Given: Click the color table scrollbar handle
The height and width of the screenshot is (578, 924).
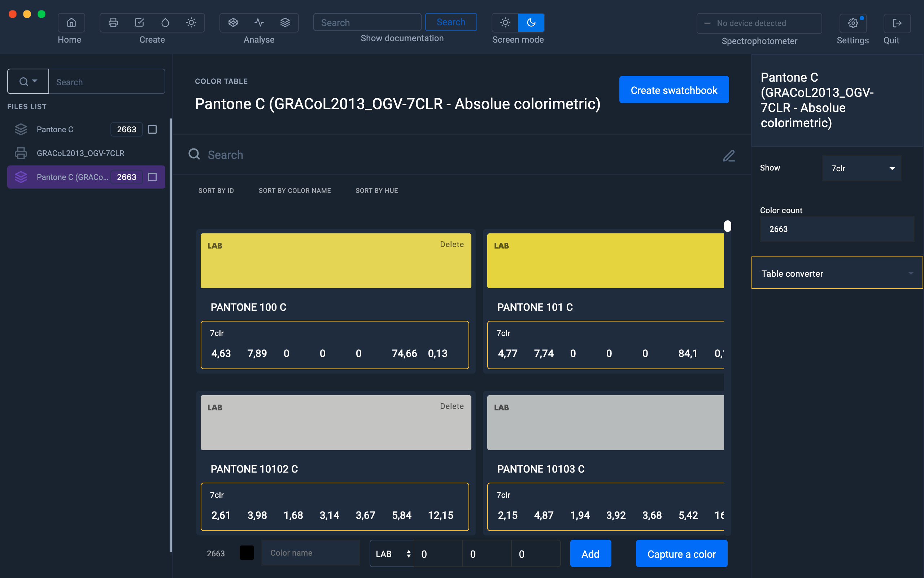Looking at the screenshot, I should pyautogui.click(x=727, y=226).
